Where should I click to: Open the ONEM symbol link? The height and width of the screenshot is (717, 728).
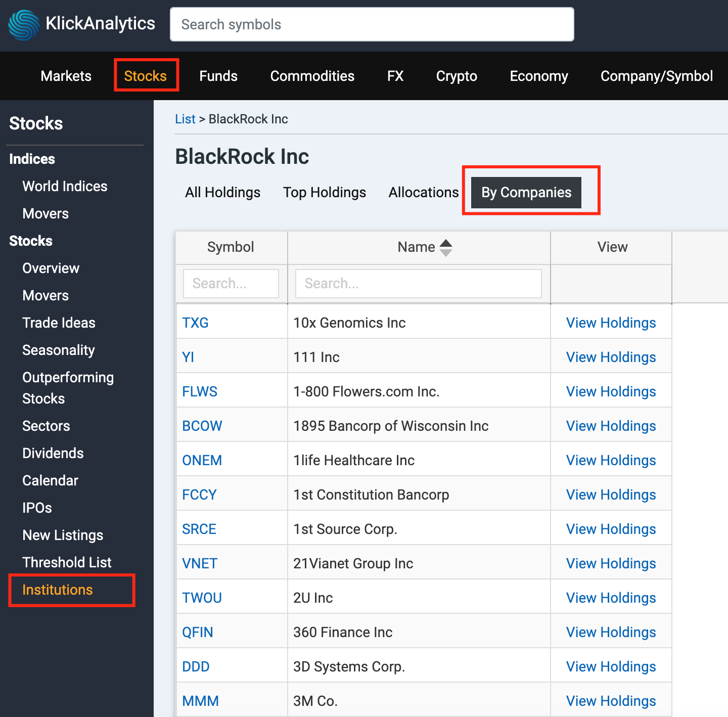click(202, 460)
